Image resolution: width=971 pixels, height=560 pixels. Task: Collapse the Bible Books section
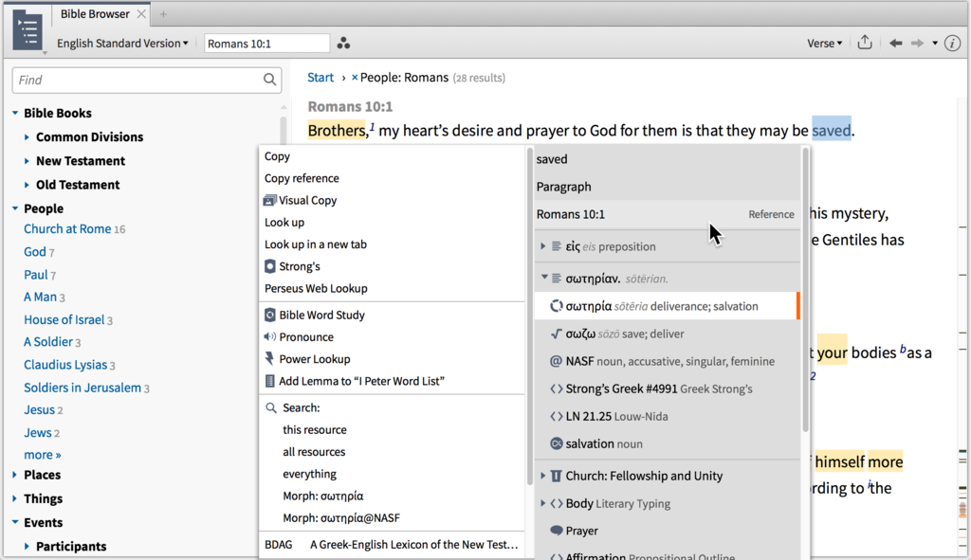click(x=15, y=113)
